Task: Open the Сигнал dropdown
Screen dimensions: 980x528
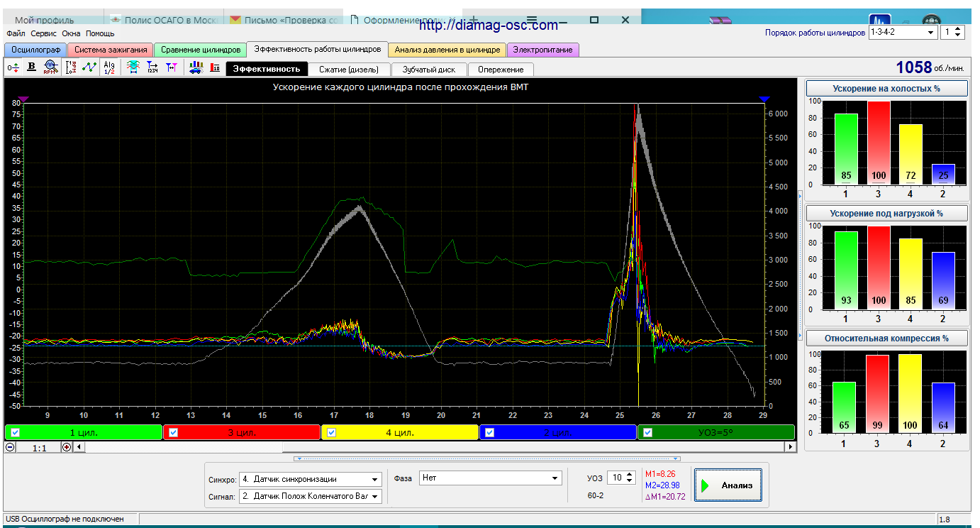Action: pos(310,496)
